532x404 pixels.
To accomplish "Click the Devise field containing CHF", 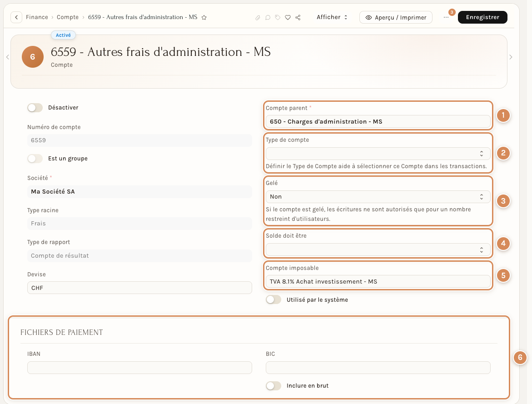I will (x=139, y=288).
